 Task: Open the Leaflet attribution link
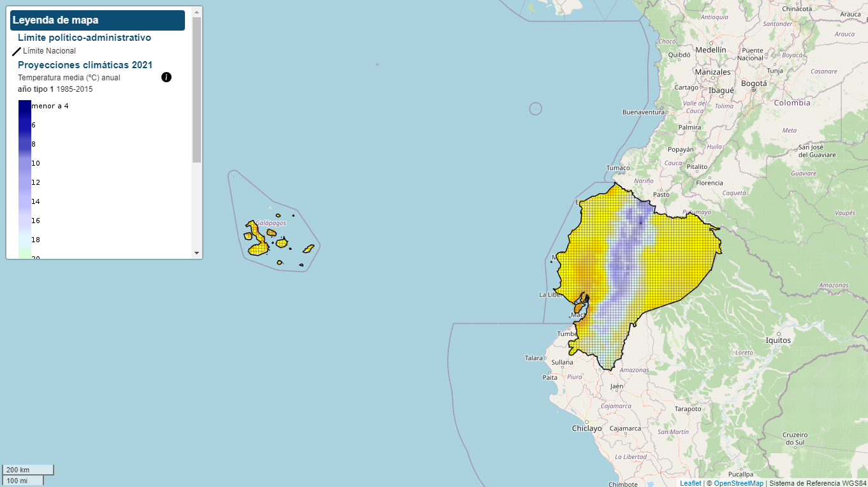tap(690, 483)
